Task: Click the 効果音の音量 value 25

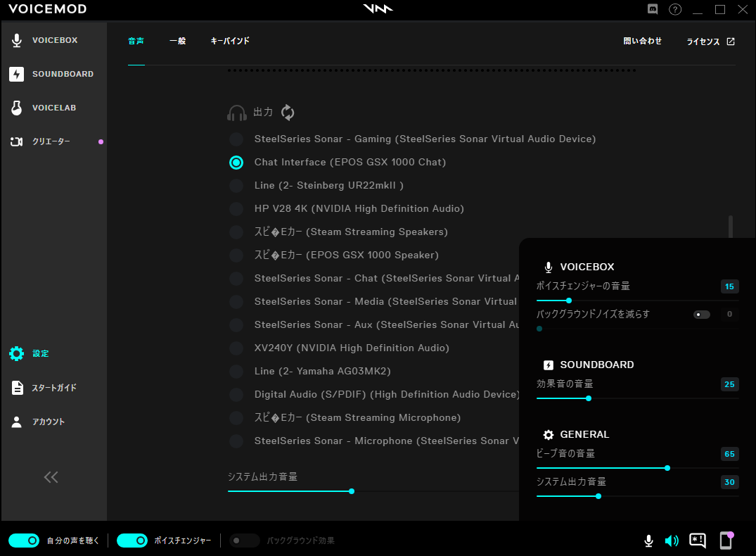Action: [729, 385]
